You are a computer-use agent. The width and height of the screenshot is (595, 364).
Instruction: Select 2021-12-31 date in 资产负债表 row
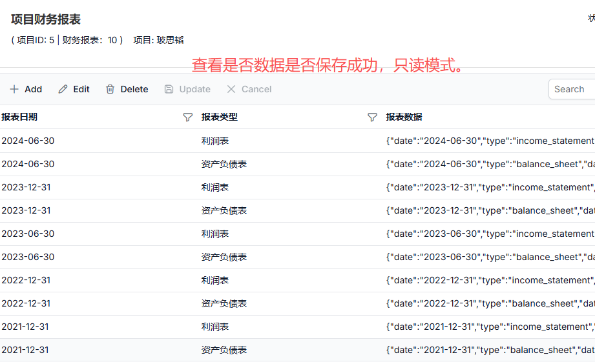(x=25, y=350)
